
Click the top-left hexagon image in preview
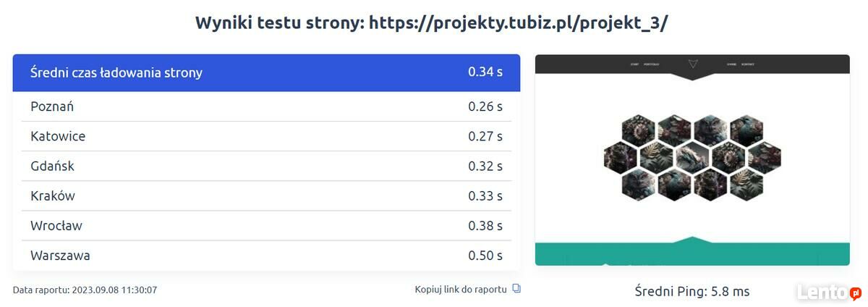click(639, 130)
